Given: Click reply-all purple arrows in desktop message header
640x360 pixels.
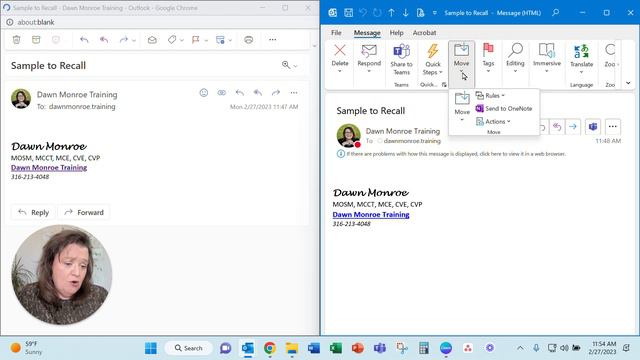Looking at the screenshot, I should tap(557, 127).
